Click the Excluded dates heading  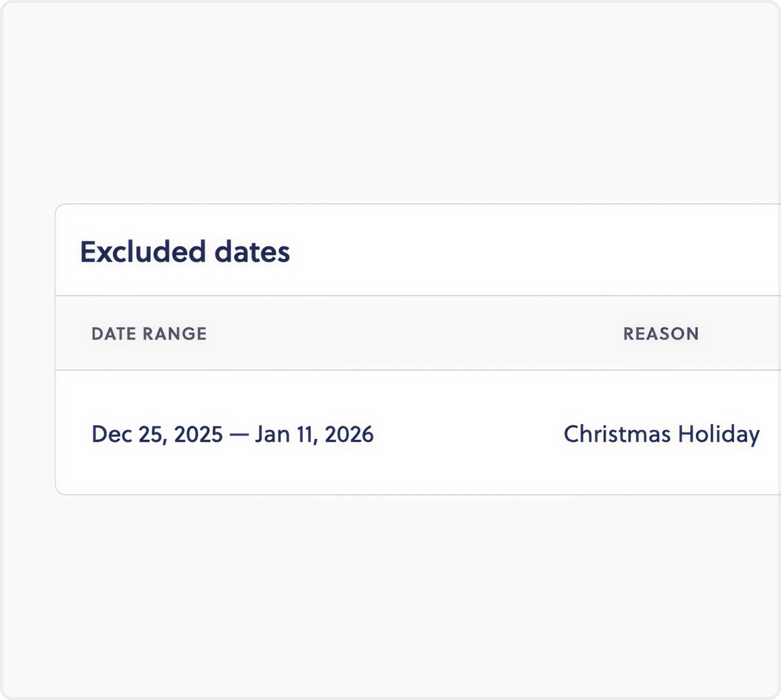(x=184, y=252)
